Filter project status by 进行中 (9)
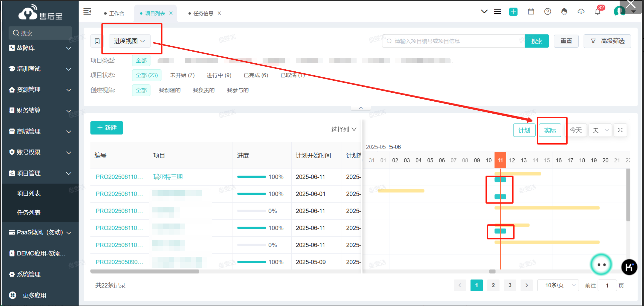This screenshot has width=644, height=306. (219, 75)
